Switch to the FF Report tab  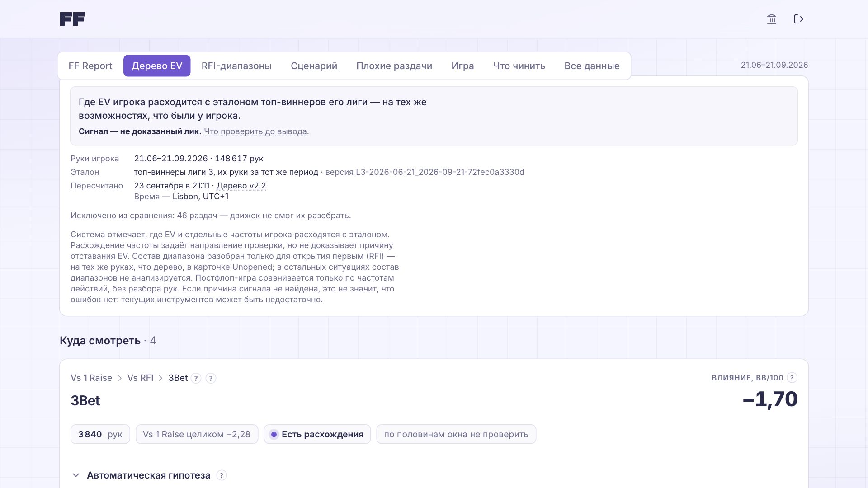[x=90, y=66]
